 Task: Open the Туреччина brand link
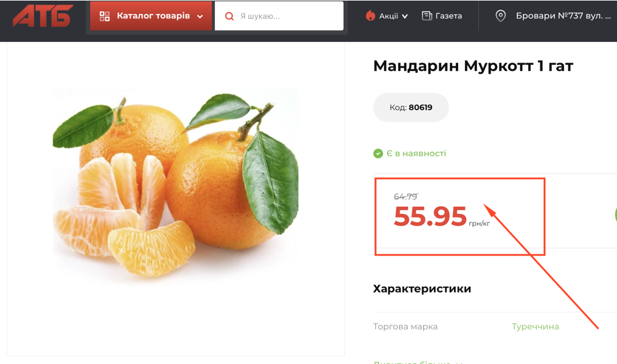pyautogui.click(x=535, y=326)
